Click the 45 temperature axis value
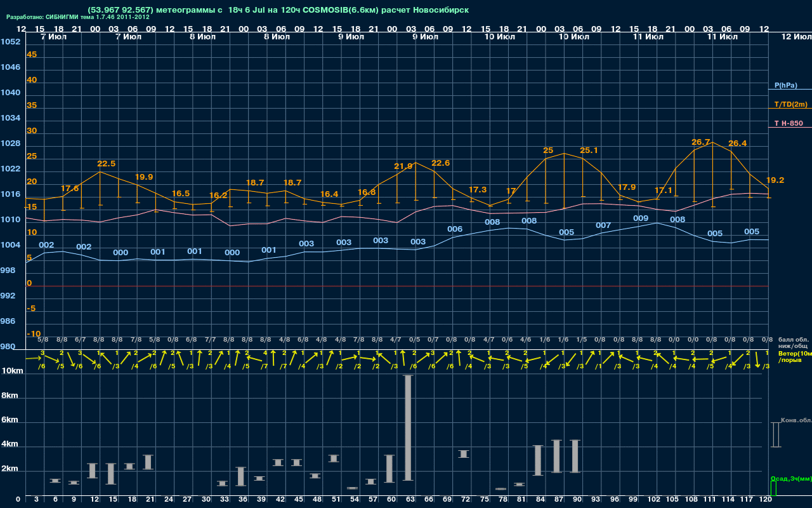Viewport: 812px width, 508px height. click(x=32, y=55)
